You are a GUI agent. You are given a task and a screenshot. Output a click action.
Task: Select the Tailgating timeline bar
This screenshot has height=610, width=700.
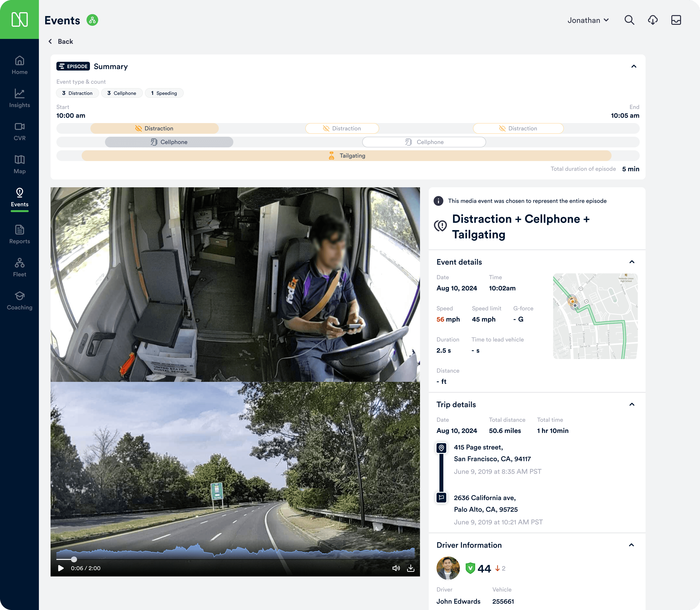pos(346,156)
